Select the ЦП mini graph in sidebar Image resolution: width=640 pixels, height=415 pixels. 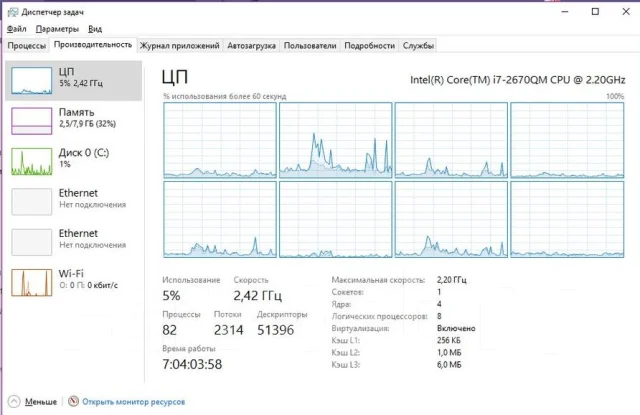point(32,81)
